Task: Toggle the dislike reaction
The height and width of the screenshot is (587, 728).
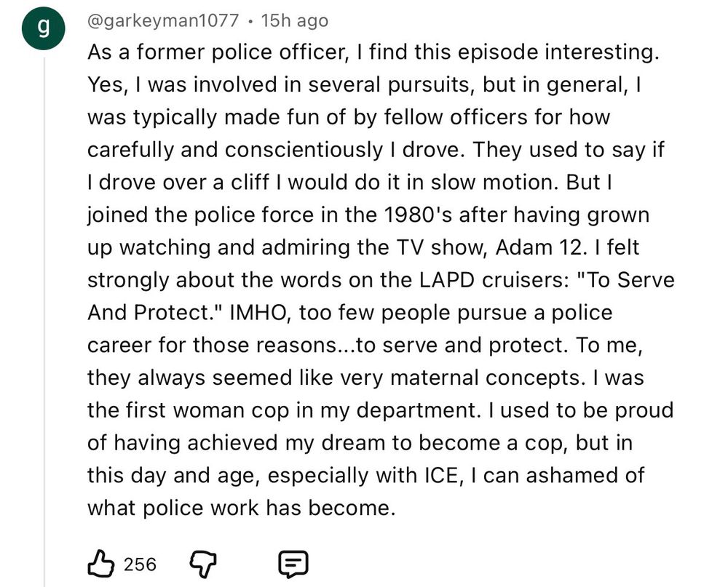Action: [x=204, y=561]
